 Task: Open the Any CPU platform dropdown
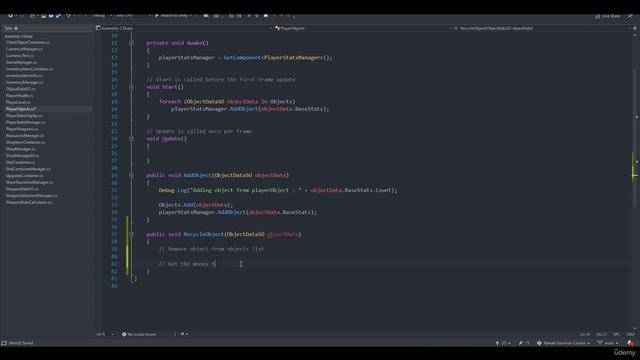[x=133, y=16]
